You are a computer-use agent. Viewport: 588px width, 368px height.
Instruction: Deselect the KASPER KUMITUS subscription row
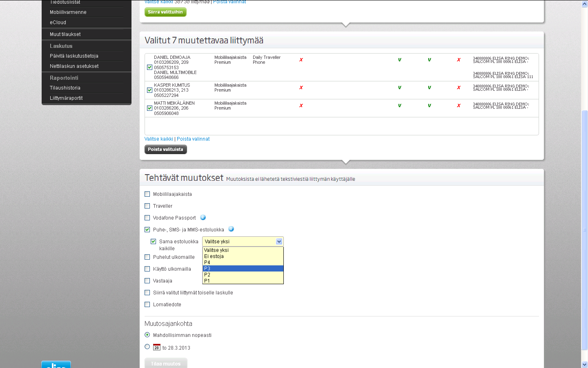pyautogui.click(x=149, y=90)
